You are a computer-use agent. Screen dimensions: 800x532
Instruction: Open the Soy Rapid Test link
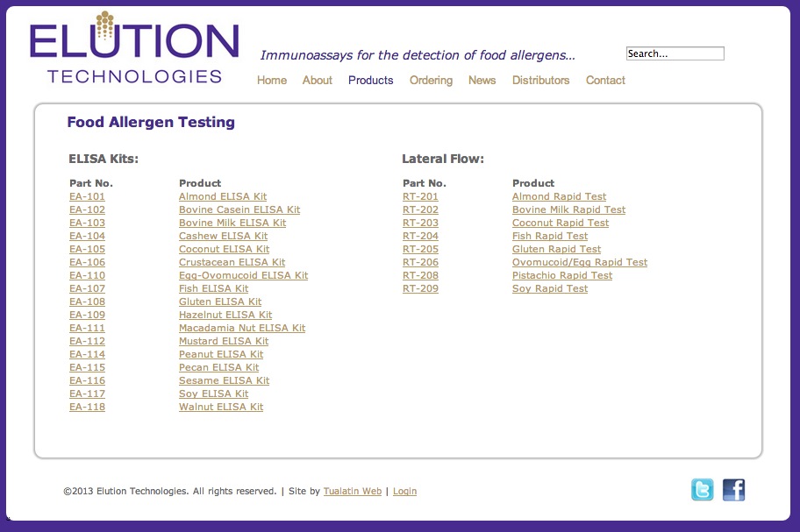tap(550, 289)
